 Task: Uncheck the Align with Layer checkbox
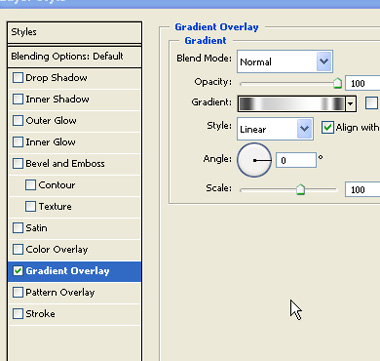[x=327, y=128]
